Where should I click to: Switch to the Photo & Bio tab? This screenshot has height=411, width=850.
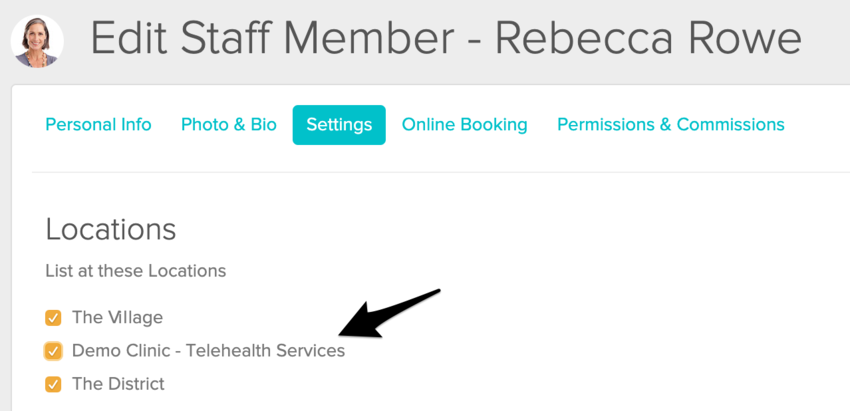click(229, 125)
